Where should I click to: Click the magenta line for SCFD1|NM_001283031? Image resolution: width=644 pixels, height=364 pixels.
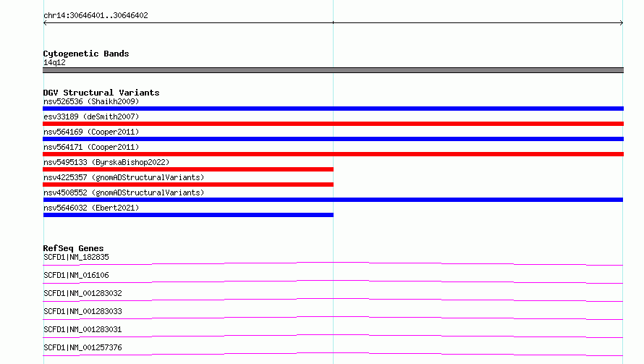coord(333,336)
